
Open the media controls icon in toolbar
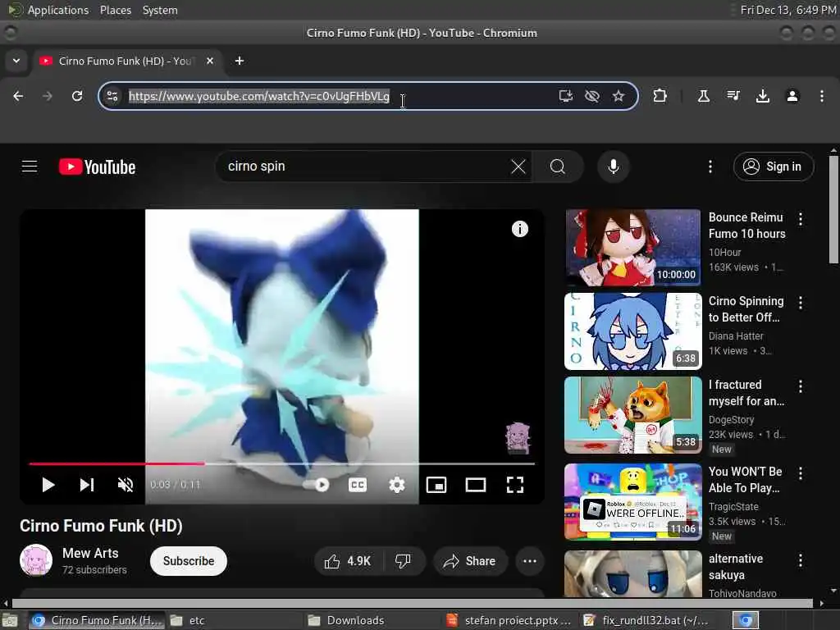(733, 97)
